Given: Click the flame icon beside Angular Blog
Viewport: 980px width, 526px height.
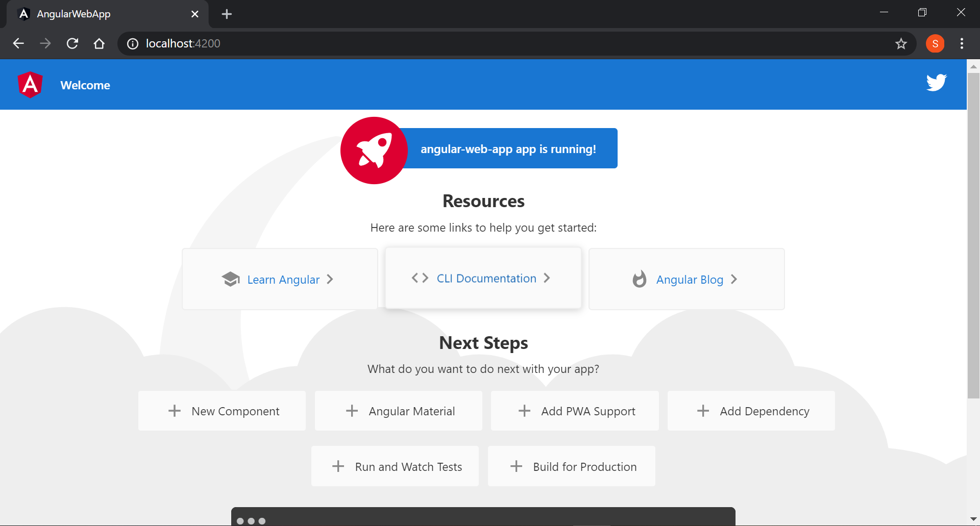Looking at the screenshot, I should click(640, 279).
